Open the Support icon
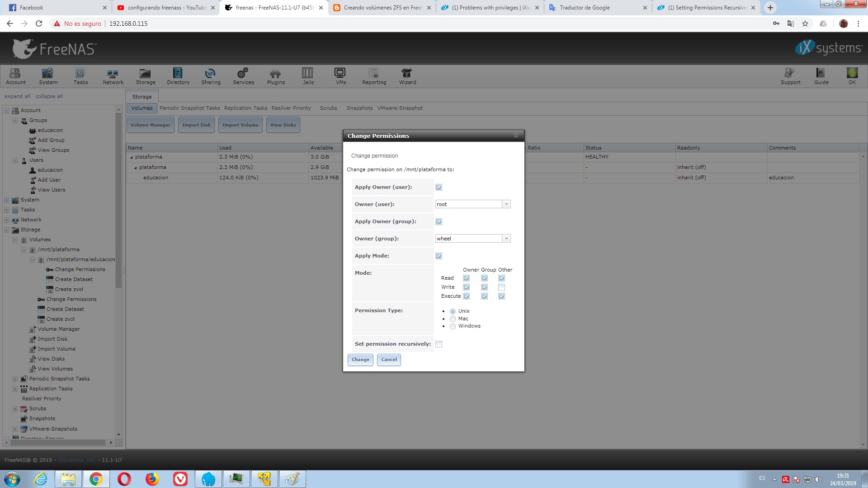This screenshot has height=488, width=868. (x=790, y=76)
